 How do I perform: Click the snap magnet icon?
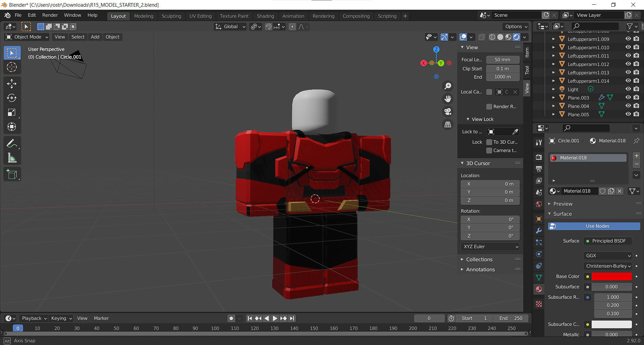point(268,26)
